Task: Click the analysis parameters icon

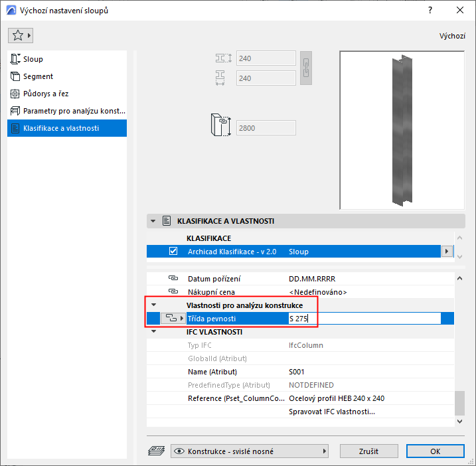Action: click(15, 111)
